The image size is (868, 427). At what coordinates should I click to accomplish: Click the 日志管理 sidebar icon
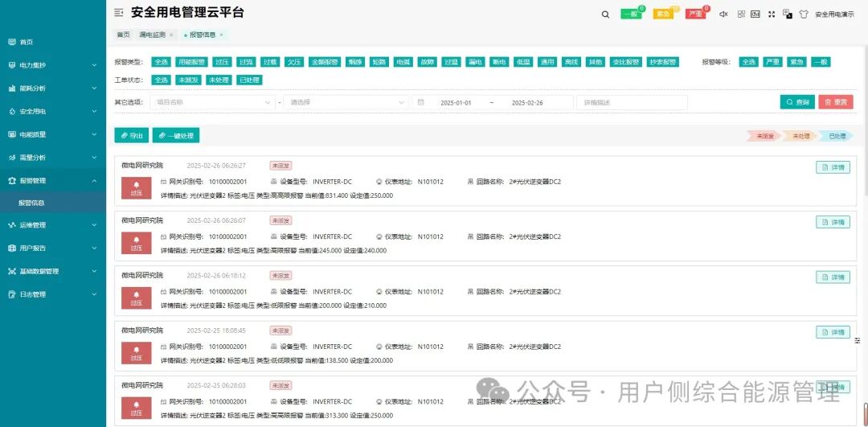(x=11, y=294)
